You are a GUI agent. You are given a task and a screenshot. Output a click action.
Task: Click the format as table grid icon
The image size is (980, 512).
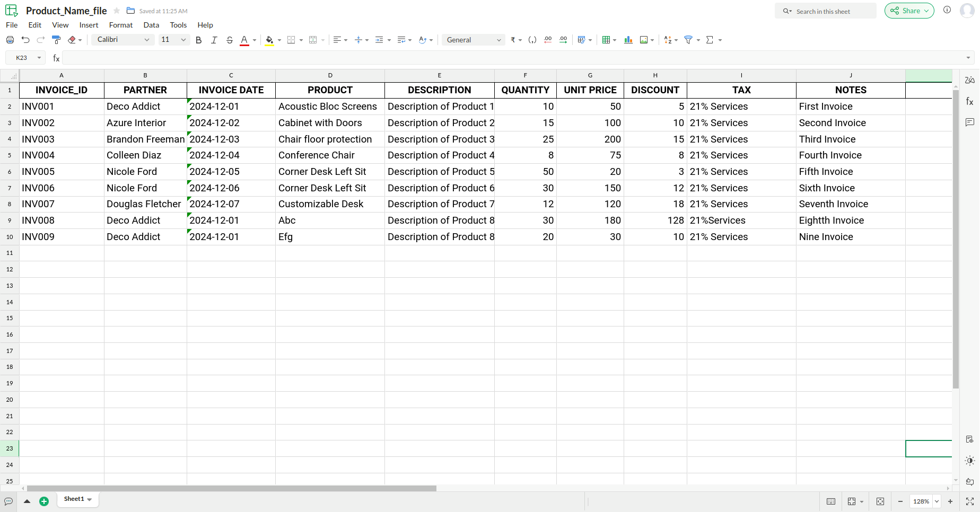click(606, 40)
